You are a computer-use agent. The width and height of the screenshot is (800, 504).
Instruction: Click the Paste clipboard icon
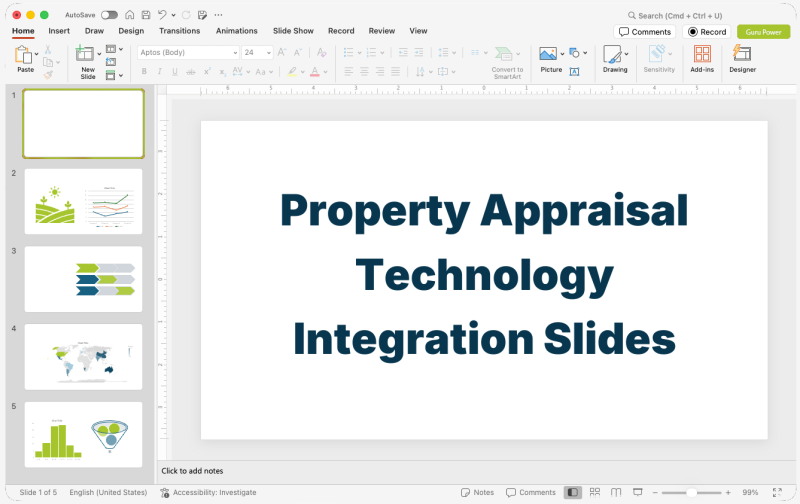click(x=23, y=55)
